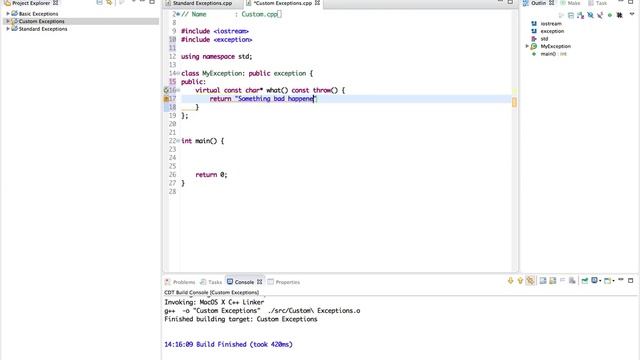640x360 pixels.
Task: Click Collapse All icon in Outline toolbar
Action: point(571,16)
